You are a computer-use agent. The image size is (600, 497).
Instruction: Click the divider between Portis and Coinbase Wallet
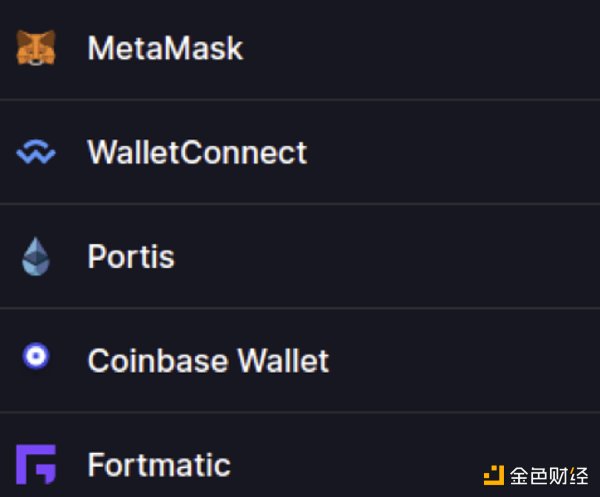300,308
